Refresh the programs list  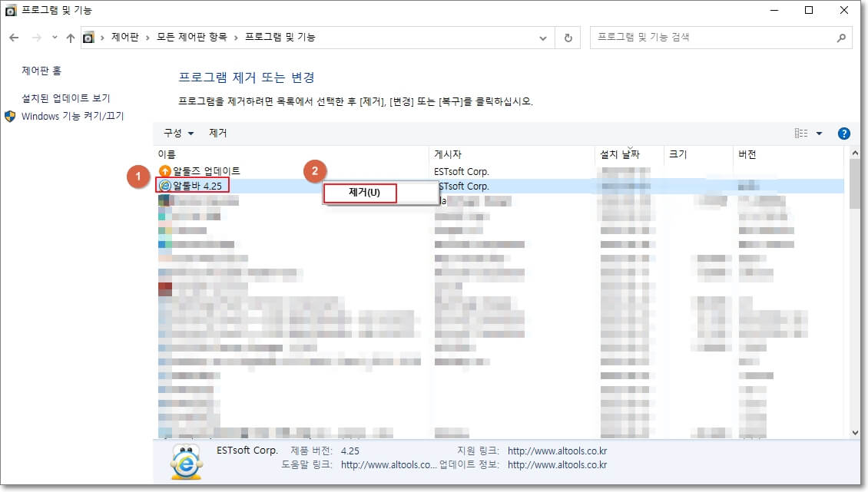568,38
